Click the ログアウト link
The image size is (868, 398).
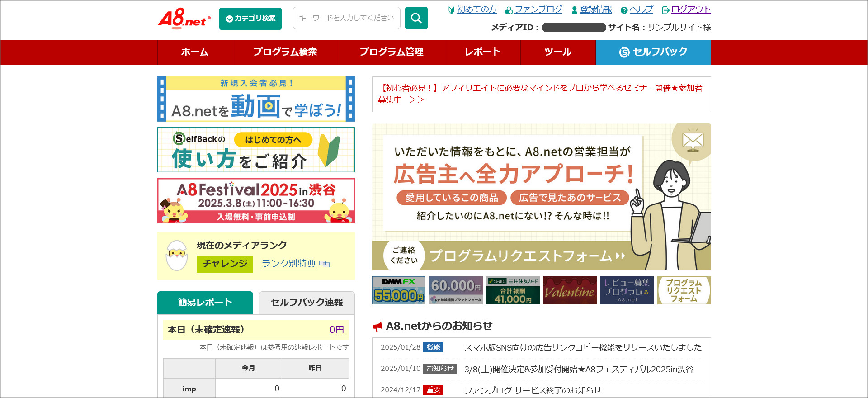[691, 9]
